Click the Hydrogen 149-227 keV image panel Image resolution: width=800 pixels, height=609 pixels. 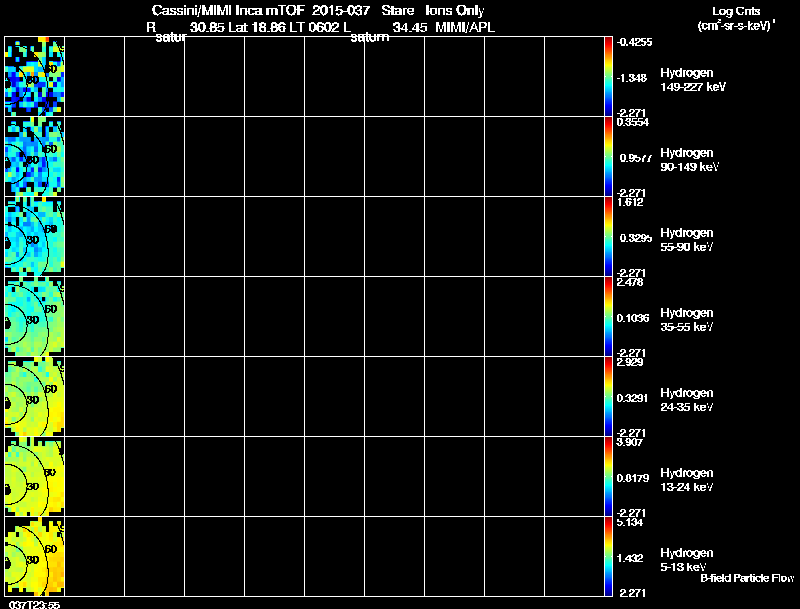coord(34,77)
